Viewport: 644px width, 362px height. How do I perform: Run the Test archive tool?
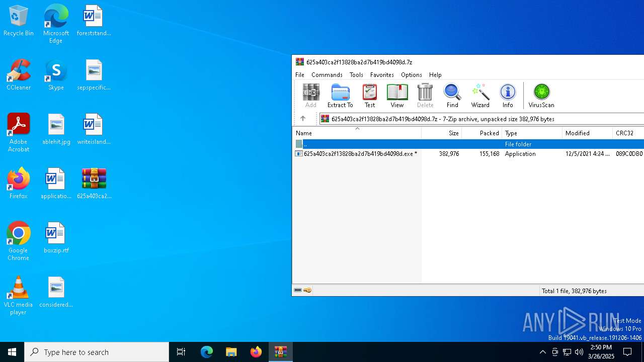pos(370,96)
